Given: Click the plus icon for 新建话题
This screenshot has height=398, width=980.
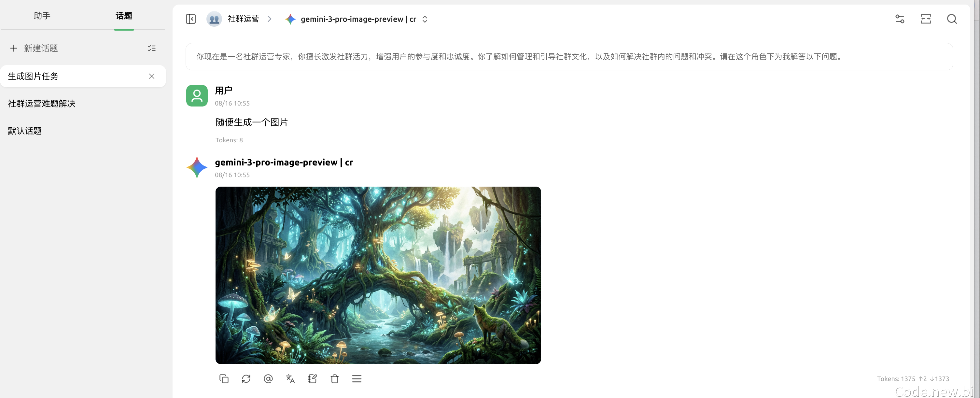Looking at the screenshot, I should pyautogui.click(x=14, y=48).
